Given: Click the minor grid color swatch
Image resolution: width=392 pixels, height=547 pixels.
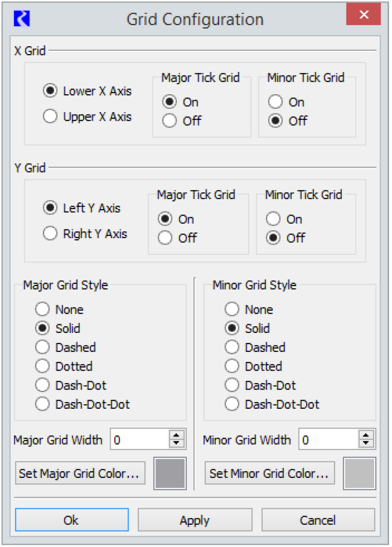Looking at the screenshot, I should tap(359, 474).
